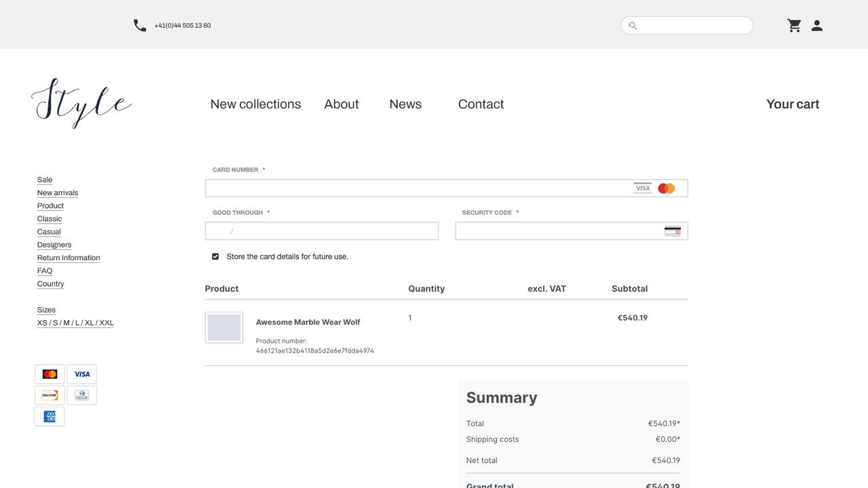Screen dimensions: 868x488
Task: Click the Net total €540.19 value
Action: click(x=666, y=460)
